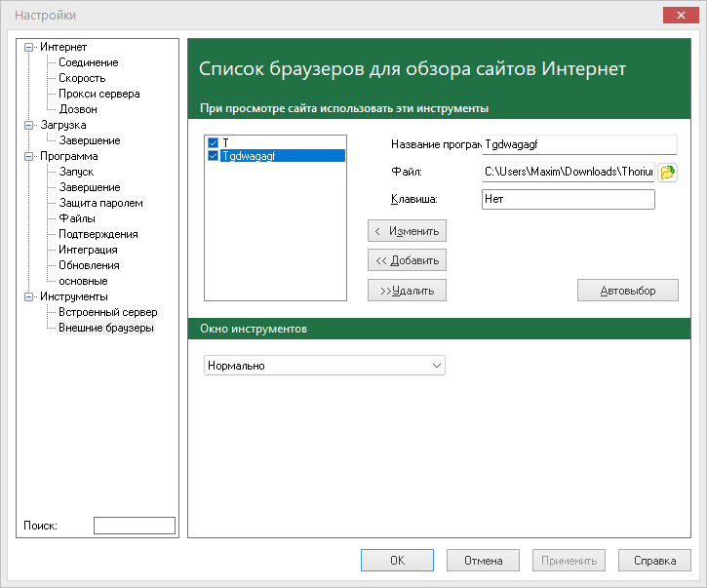Open help with Справка button
707x588 pixels.
(654, 560)
